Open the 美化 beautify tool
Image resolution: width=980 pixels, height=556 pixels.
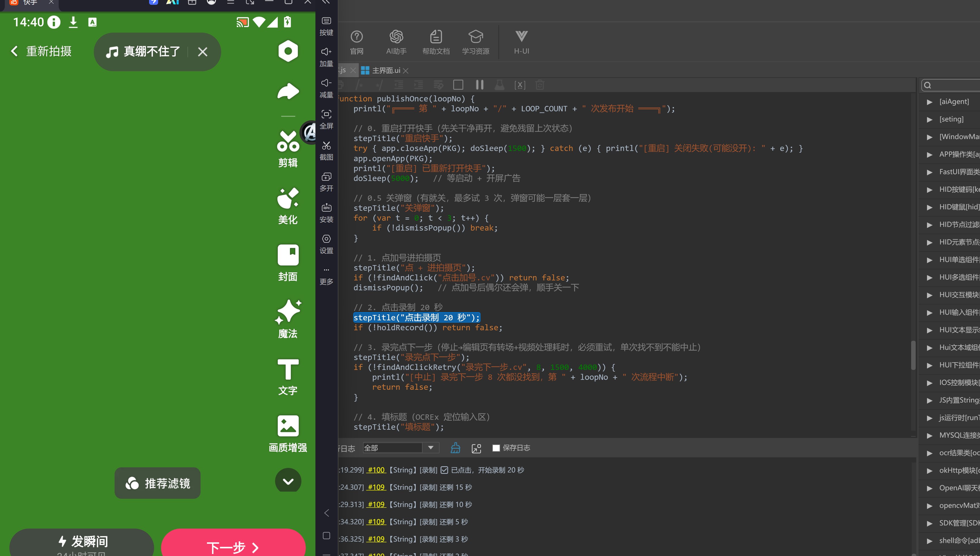288,206
